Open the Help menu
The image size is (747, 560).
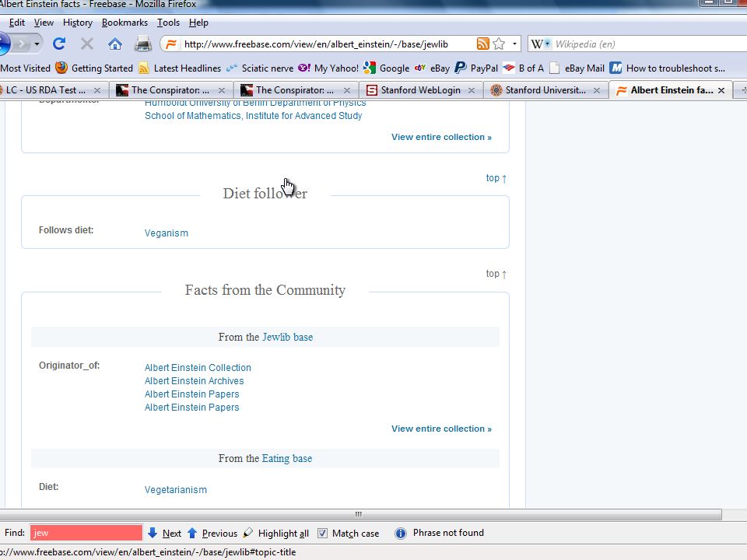coord(198,23)
